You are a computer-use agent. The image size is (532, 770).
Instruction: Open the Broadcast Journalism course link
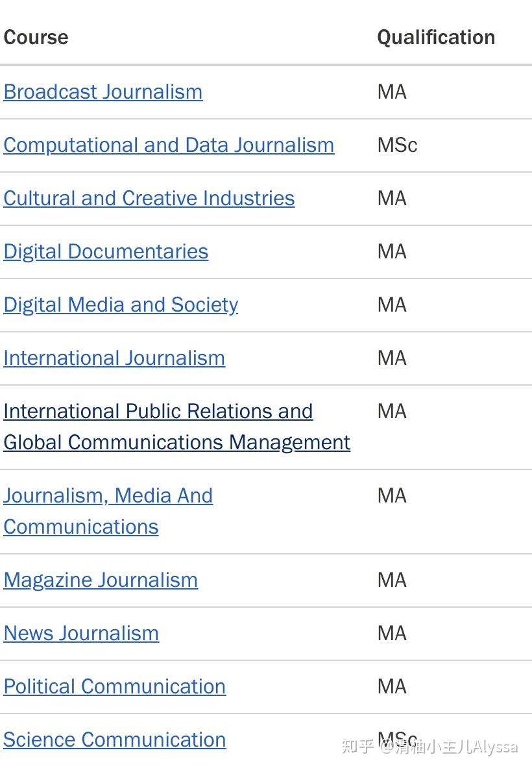[x=103, y=92]
